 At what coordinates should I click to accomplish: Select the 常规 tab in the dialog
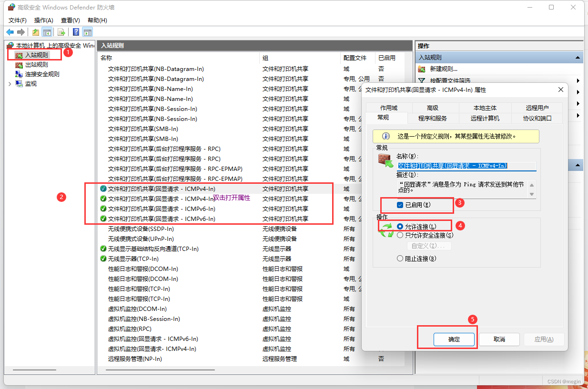pyautogui.click(x=383, y=117)
